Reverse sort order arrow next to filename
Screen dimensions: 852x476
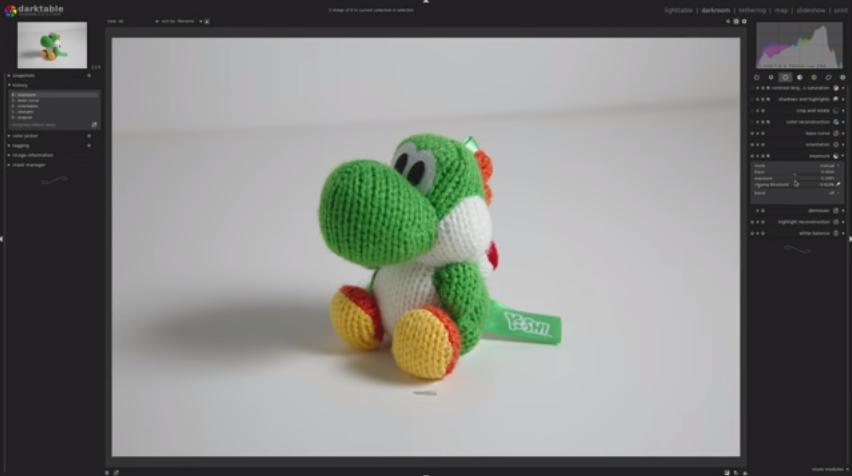[207, 21]
